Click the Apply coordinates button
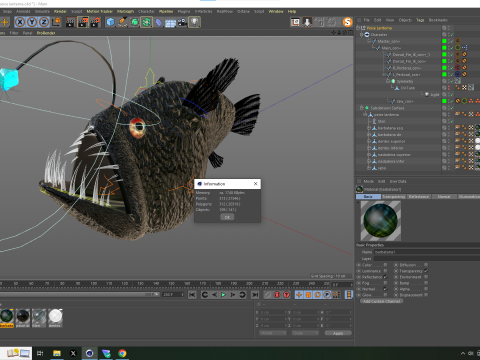The width and height of the screenshot is (480, 360). (x=338, y=333)
